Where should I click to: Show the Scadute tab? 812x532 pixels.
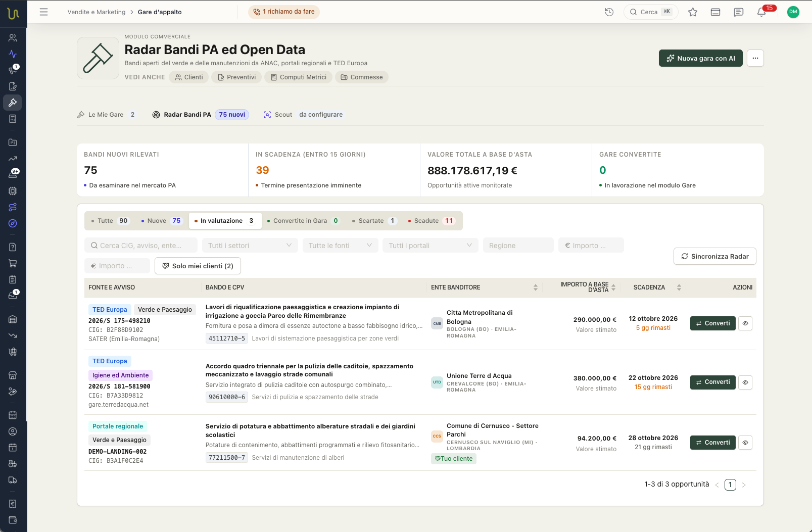tap(432, 221)
